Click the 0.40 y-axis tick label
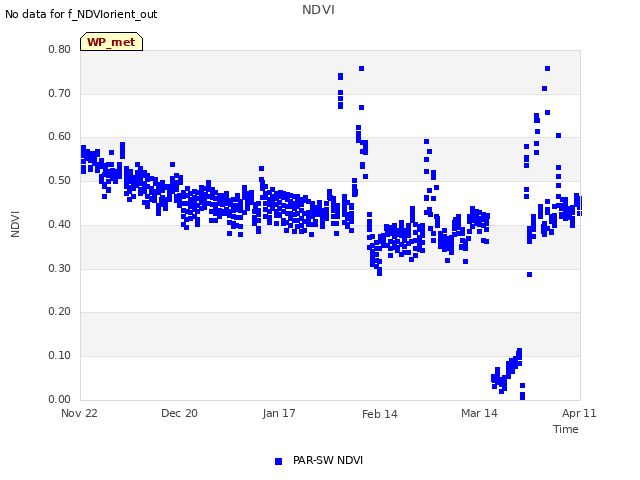Screen dimensions: 640x480 [59, 224]
